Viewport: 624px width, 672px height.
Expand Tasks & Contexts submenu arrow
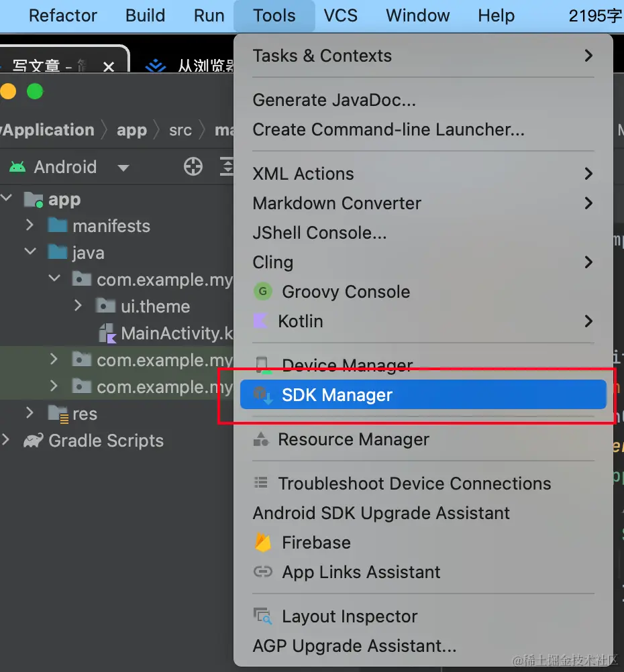click(x=589, y=55)
